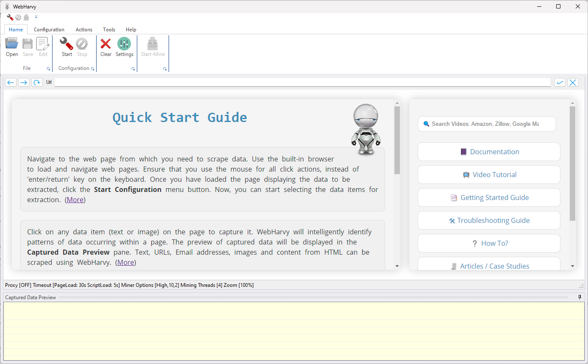The width and height of the screenshot is (588, 364).
Task: Customize the quick access toolbar via its dropdown
Action: click(36, 17)
